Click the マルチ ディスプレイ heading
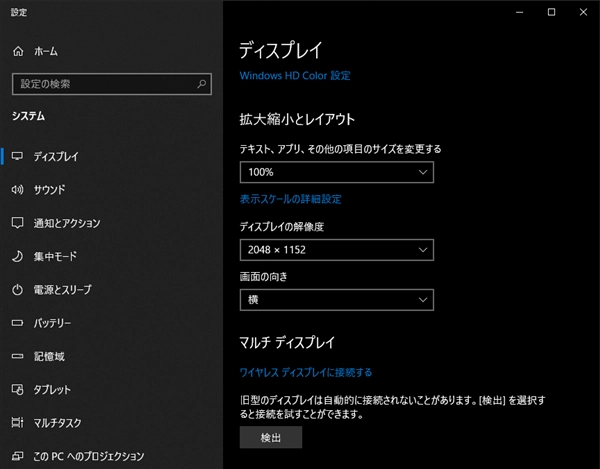The image size is (600, 469). click(287, 342)
